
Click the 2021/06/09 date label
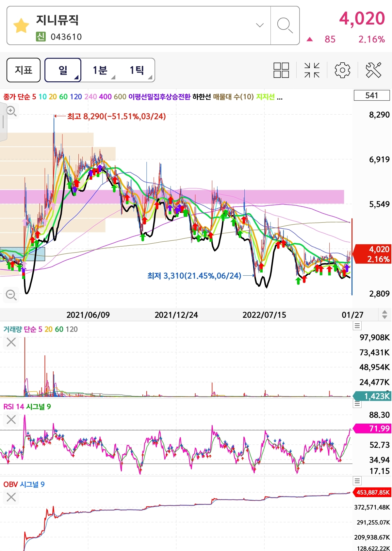tap(88, 315)
